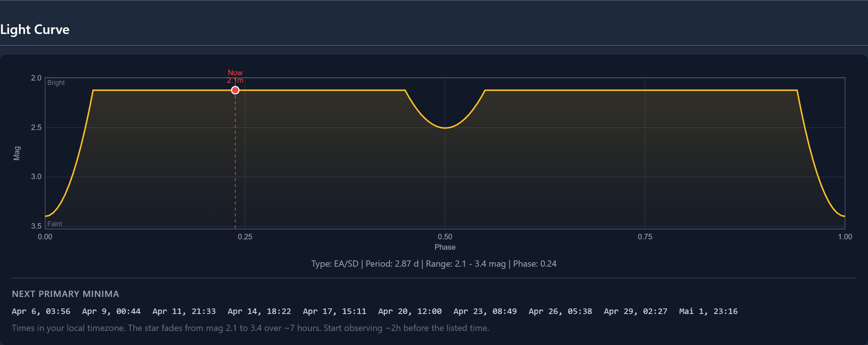This screenshot has width=868, height=345.
Task: Select the Apr 9, 00:44 minima entry
Action: point(111,311)
